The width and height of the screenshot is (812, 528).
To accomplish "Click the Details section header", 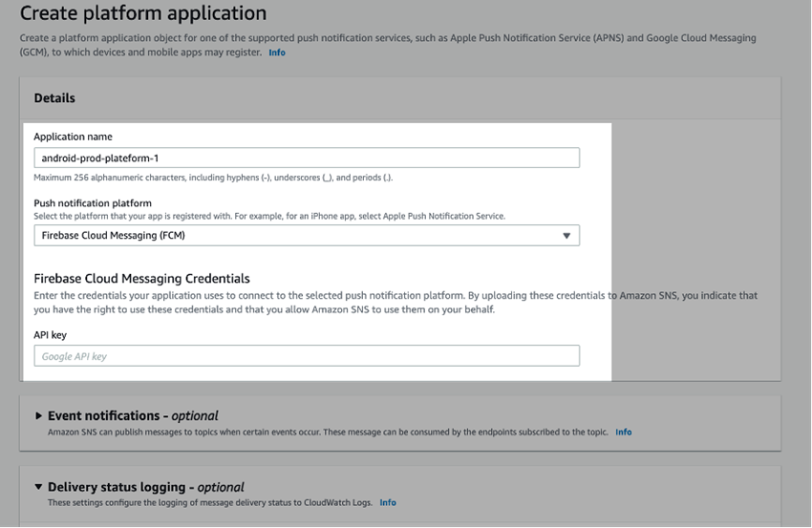I will [54, 97].
